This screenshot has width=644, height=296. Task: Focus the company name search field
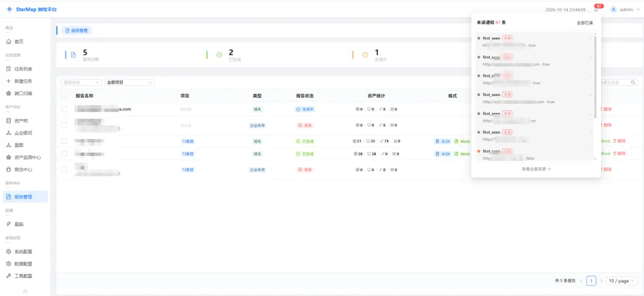[614, 82]
